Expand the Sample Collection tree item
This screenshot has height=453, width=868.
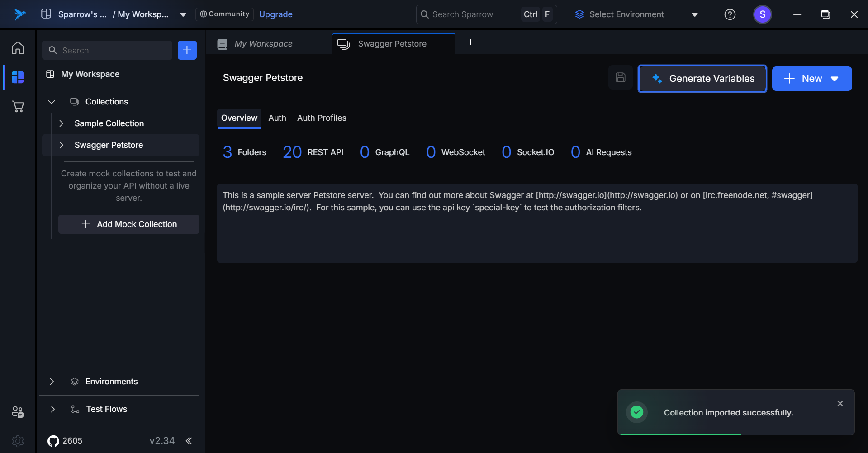(62, 123)
